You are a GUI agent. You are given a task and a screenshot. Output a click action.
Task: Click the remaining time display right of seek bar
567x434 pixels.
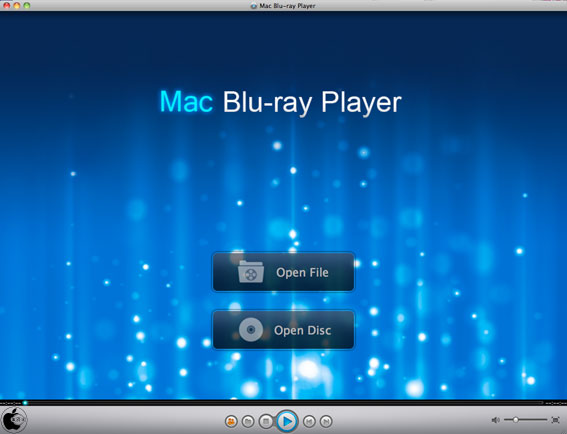click(556, 403)
